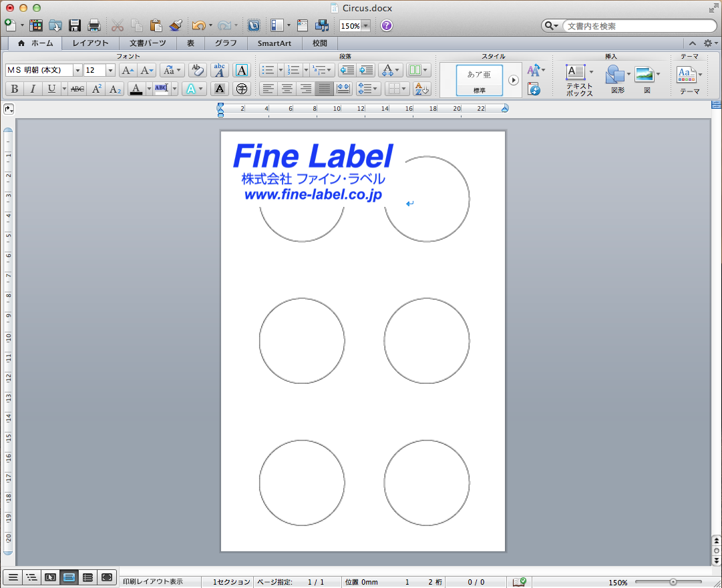722x588 pixels.
Task: Switch to the ホーム tab
Action: pos(36,43)
